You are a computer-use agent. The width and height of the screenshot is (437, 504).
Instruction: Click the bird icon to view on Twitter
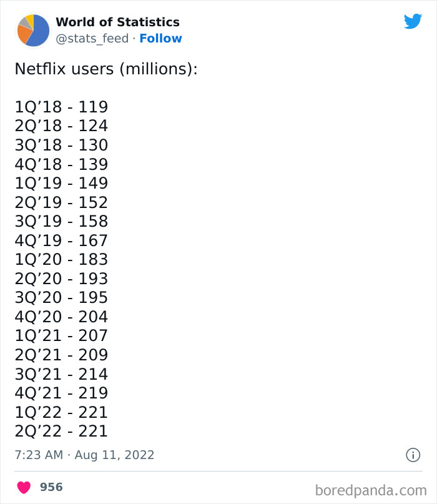tap(413, 21)
